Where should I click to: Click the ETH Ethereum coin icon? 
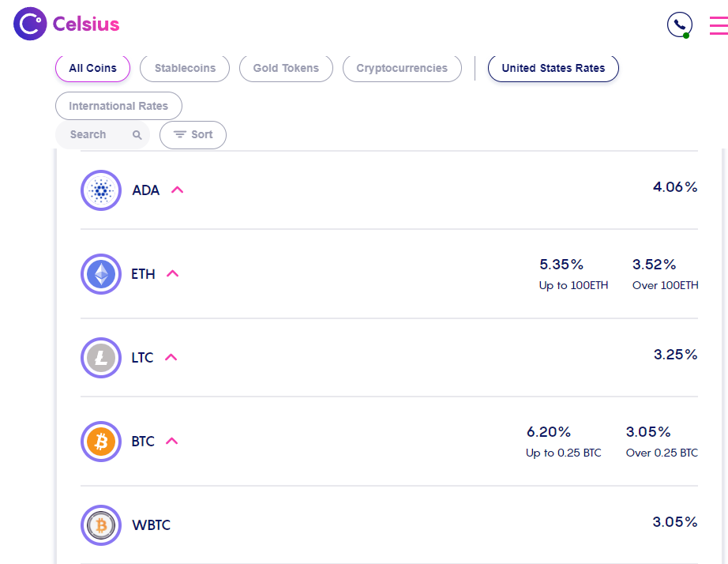coord(101,274)
